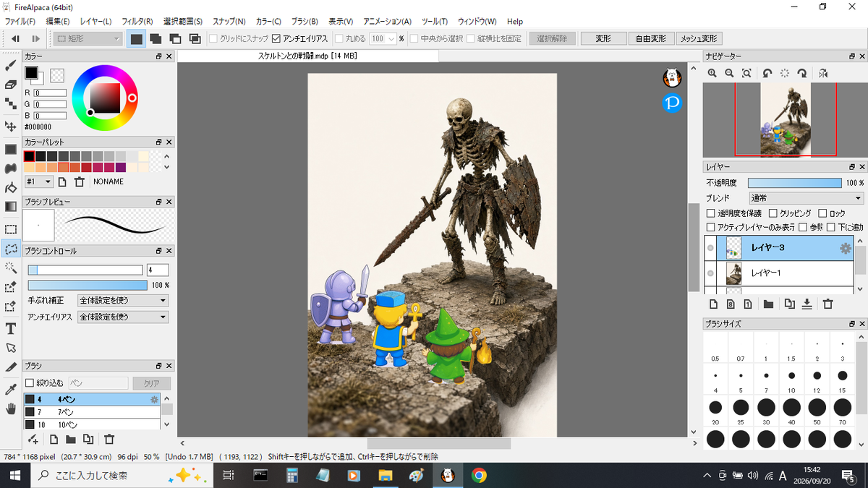Open the アニメーション(A) menu
Viewport: 868px width, 488px height.
[x=388, y=22]
